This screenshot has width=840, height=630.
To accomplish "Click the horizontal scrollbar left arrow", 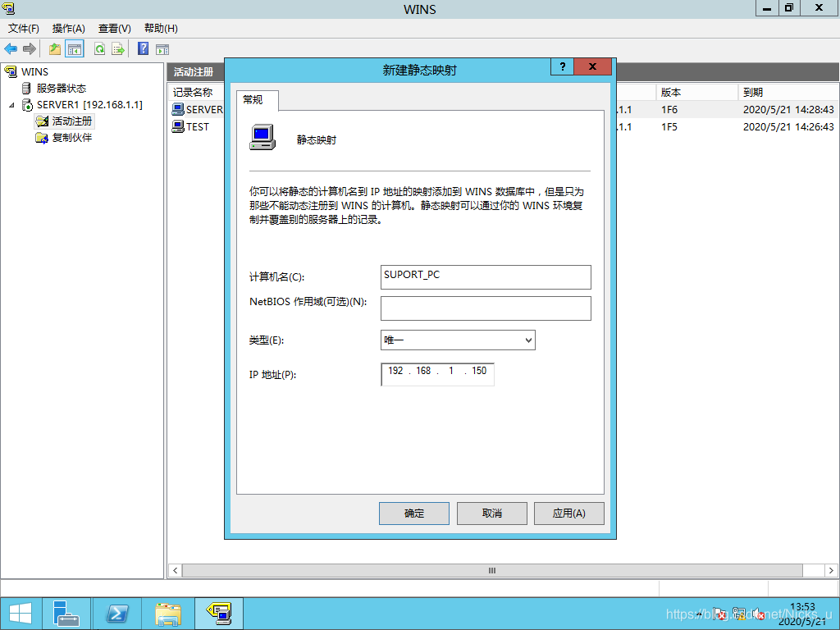I will tap(176, 571).
